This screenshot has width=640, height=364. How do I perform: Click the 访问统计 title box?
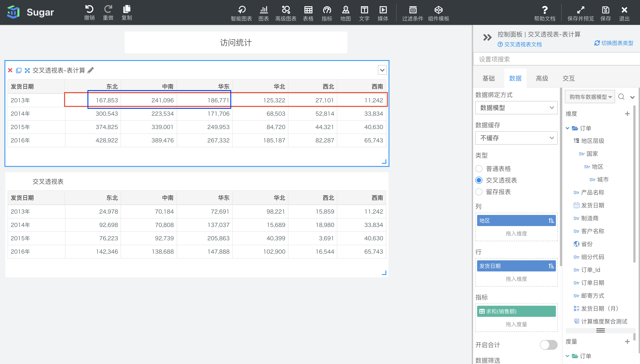236,42
